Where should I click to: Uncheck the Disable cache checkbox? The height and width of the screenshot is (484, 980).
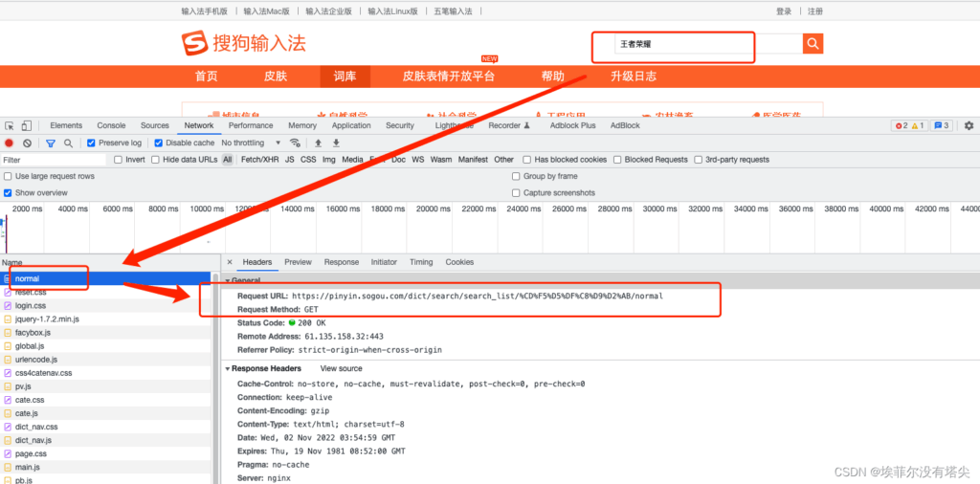click(159, 143)
